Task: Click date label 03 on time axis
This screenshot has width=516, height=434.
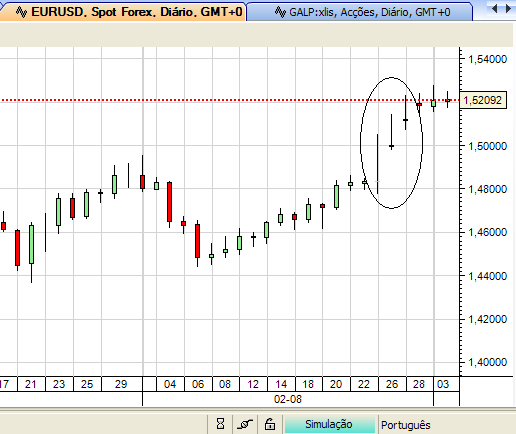Action: tap(443, 384)
